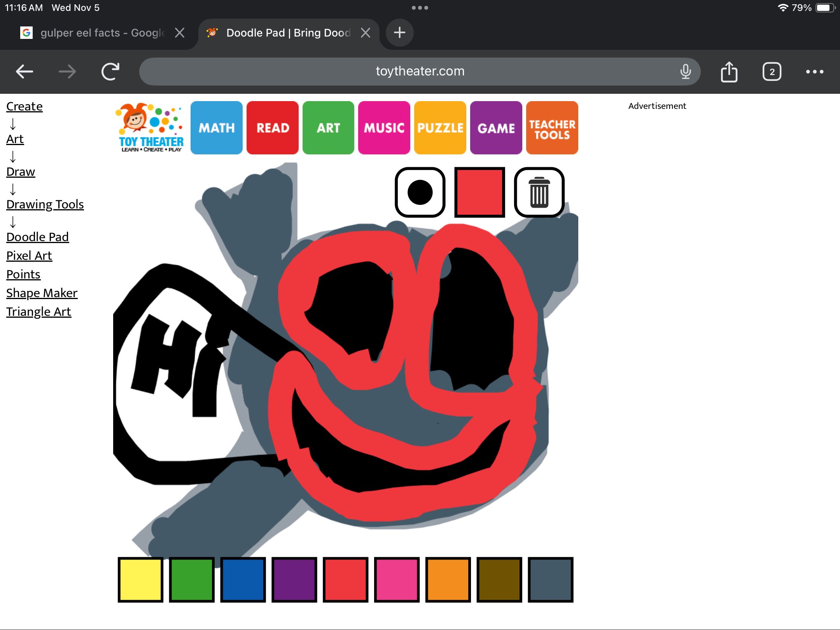Tap the microphone icon in the address bar

click(x=686, y=72)
